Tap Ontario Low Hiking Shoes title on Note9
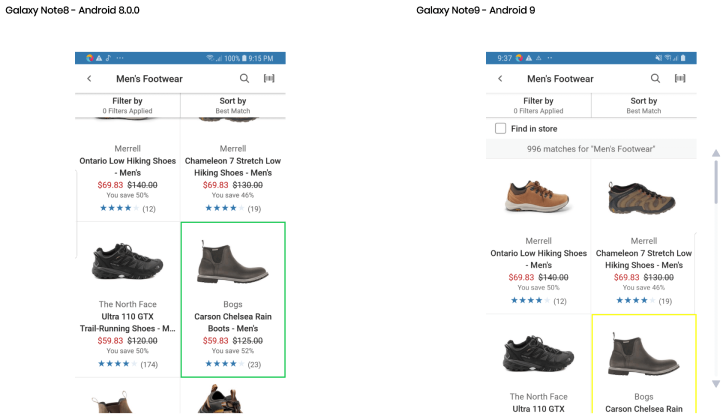Screen dimensions: 727x414 click(x=538, y=259)
